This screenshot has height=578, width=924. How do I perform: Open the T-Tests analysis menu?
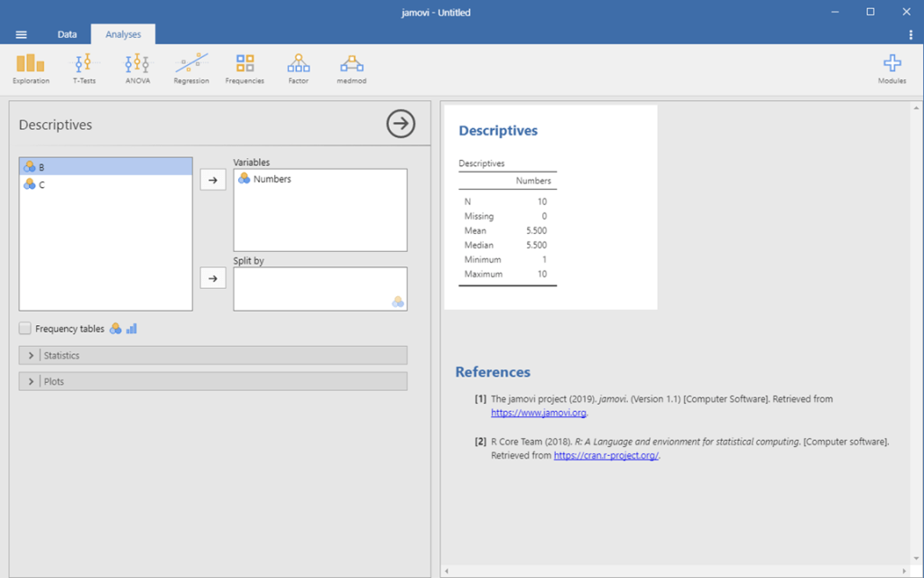coord(84,68)
